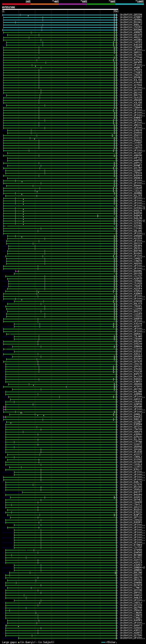The image size is (146, 644).
Task: Select label UniRef100_C8VRW3
Action: [131, 281]
